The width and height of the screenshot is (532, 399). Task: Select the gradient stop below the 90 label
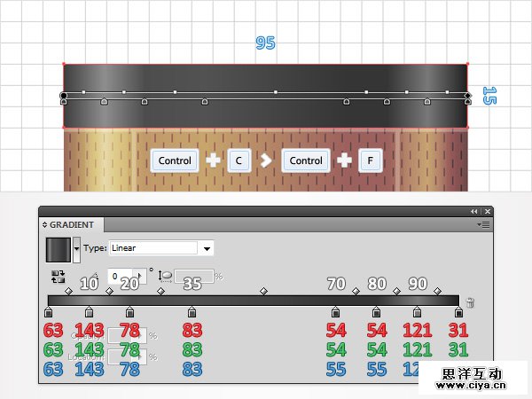click(418, 313)
